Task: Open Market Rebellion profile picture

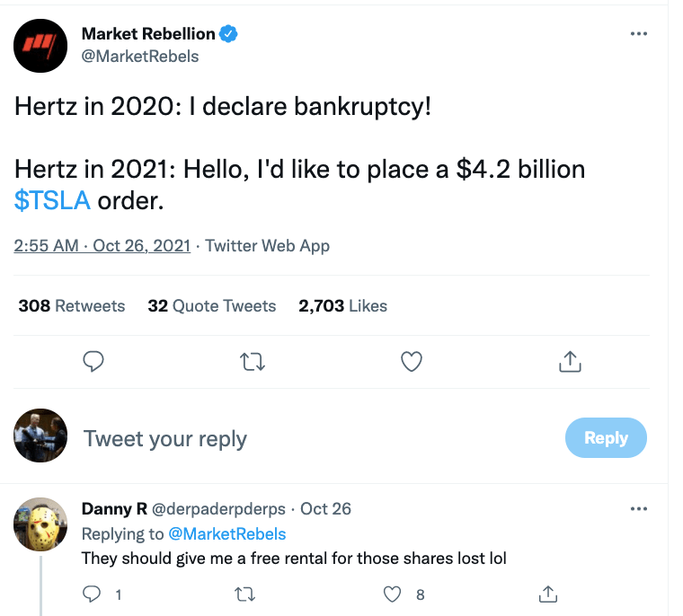Action: tap(41, 45)
